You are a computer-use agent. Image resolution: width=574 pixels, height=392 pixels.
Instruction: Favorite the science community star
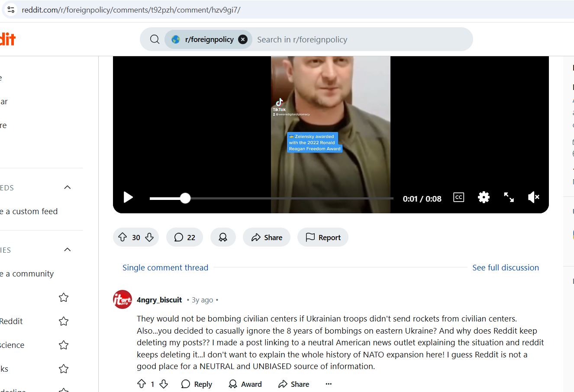tap(64, 345)
